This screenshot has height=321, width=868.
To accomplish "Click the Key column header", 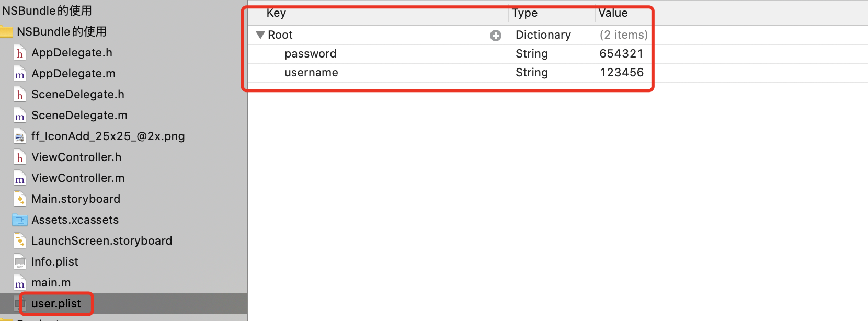I will coord(276,13).
